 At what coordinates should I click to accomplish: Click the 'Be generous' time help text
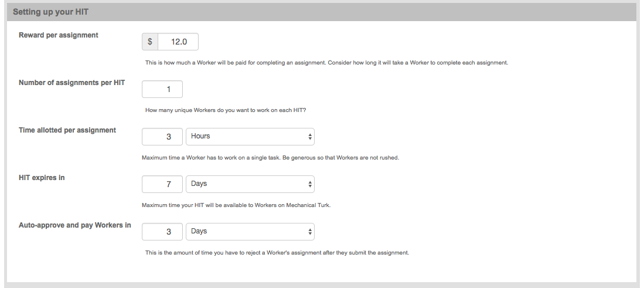pos(270,158)
